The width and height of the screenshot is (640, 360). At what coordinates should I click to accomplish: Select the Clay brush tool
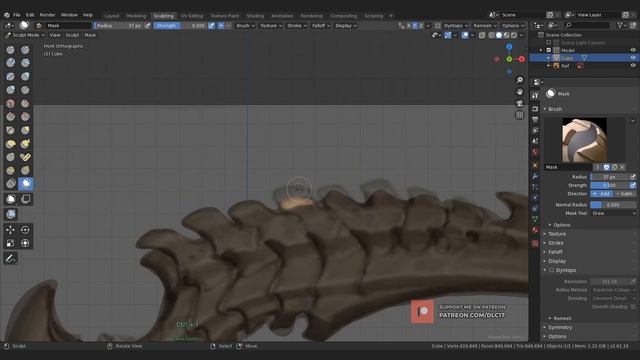click(x=11, y=62)
